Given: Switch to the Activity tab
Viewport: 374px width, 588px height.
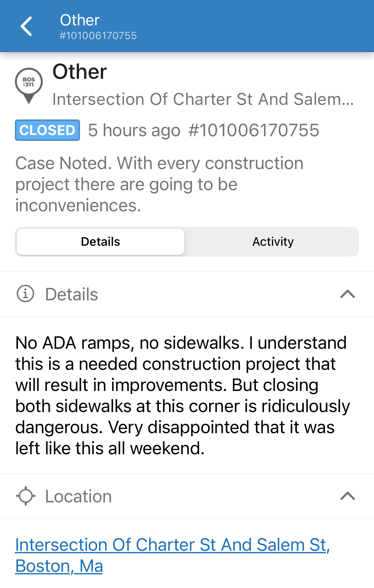Looking at the screenshot, I should (273, 242).
